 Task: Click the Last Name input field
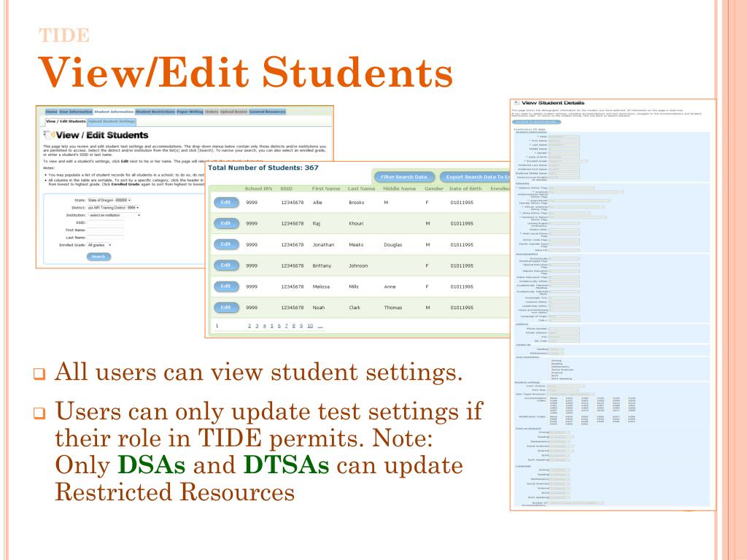pyautogui.click(x=105, y=238)
